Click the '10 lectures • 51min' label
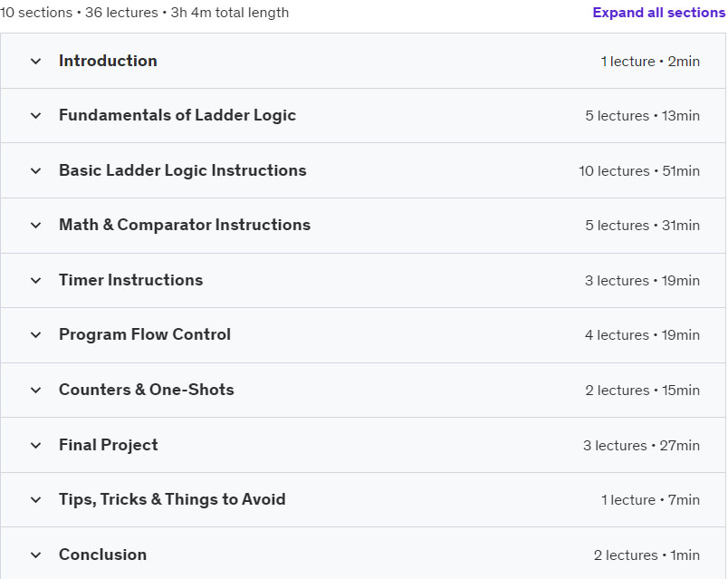Viewport: 728px width, 579px height. pos(639,171)
